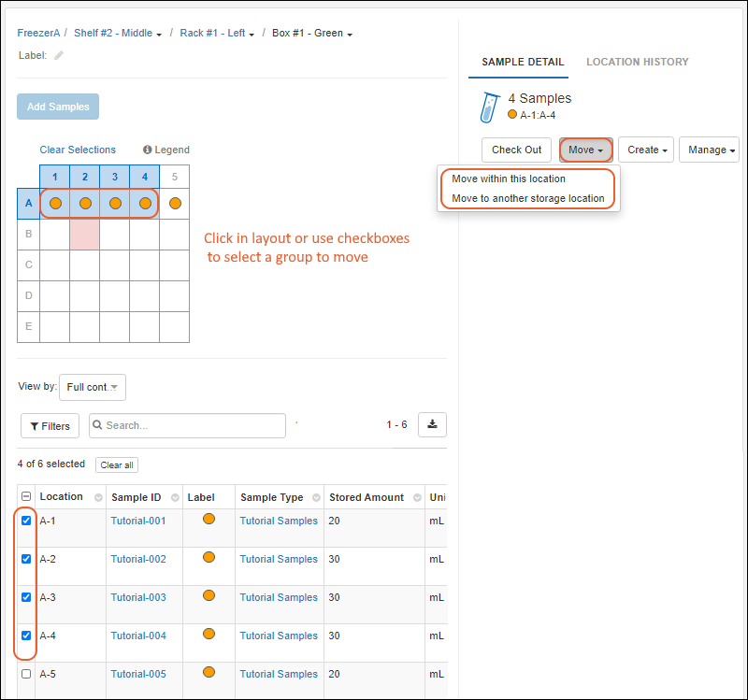
Task: Click the Sample ID column sort icon
Action: pyautogui.click(x=173, y=497)
